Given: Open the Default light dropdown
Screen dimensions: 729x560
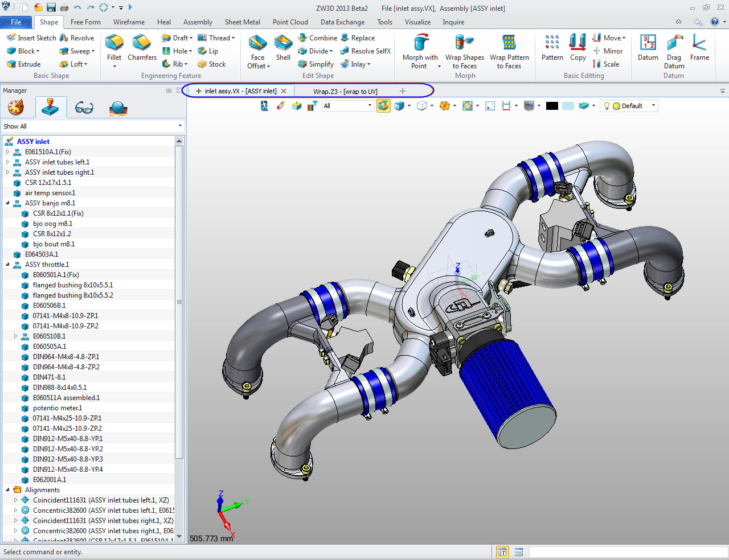Looking at the screenshot, I should (653, 106).
